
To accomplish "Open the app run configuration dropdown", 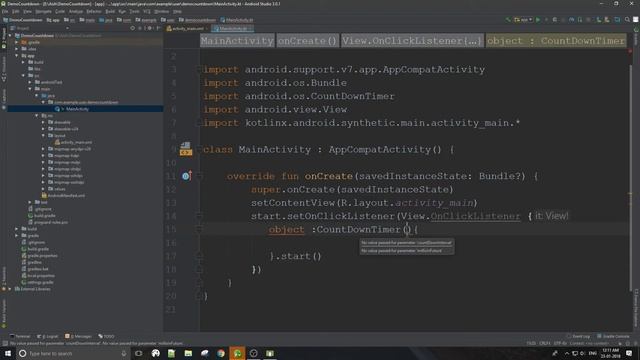I will (x=523, y=20).
